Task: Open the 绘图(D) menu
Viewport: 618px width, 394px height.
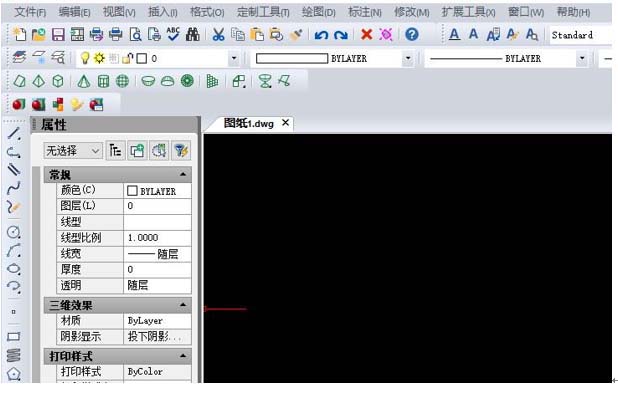Action: point(318,12)
